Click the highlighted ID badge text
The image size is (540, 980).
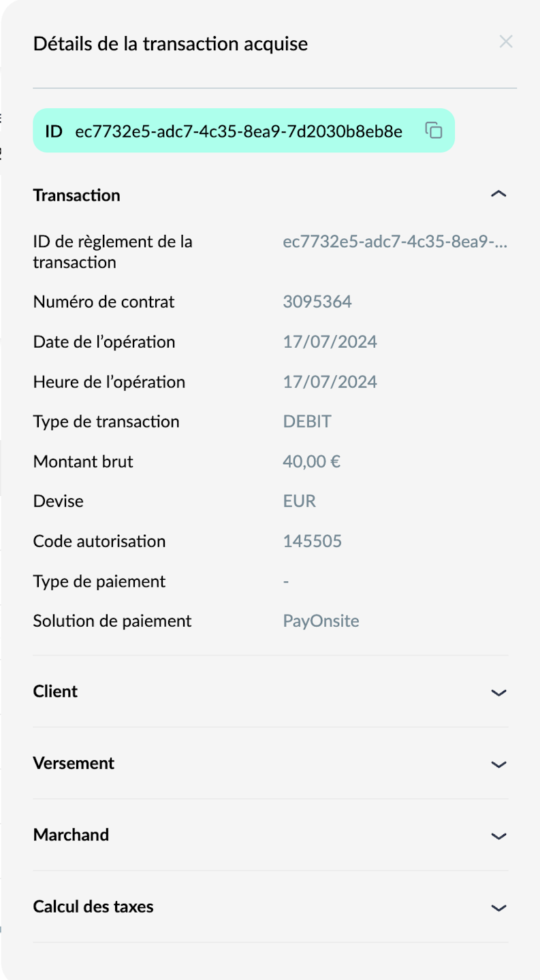pos(223,131)
